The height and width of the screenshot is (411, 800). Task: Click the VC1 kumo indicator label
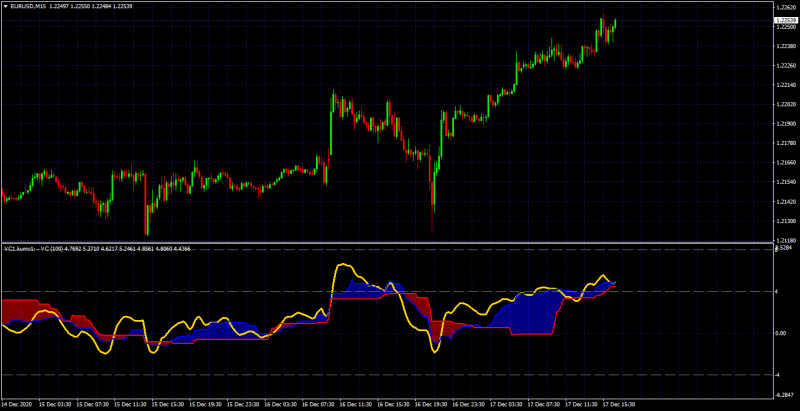[17, 249]
